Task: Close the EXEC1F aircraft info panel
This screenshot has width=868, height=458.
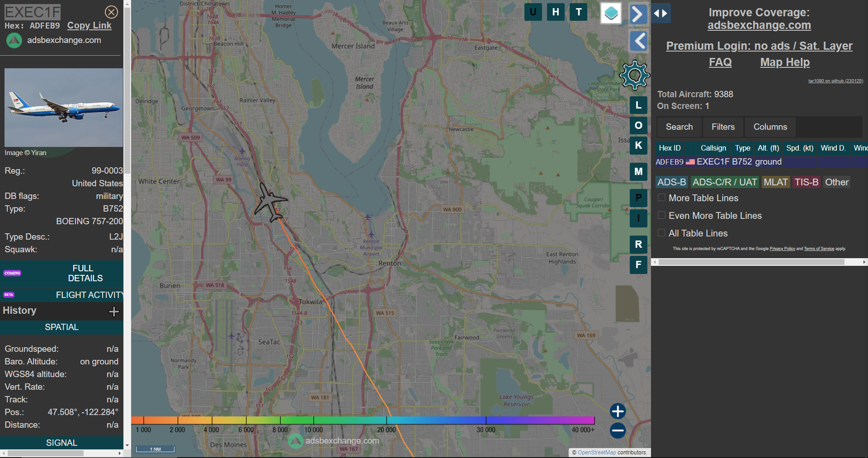Action: pyautogui.click(x=111, y=12)
